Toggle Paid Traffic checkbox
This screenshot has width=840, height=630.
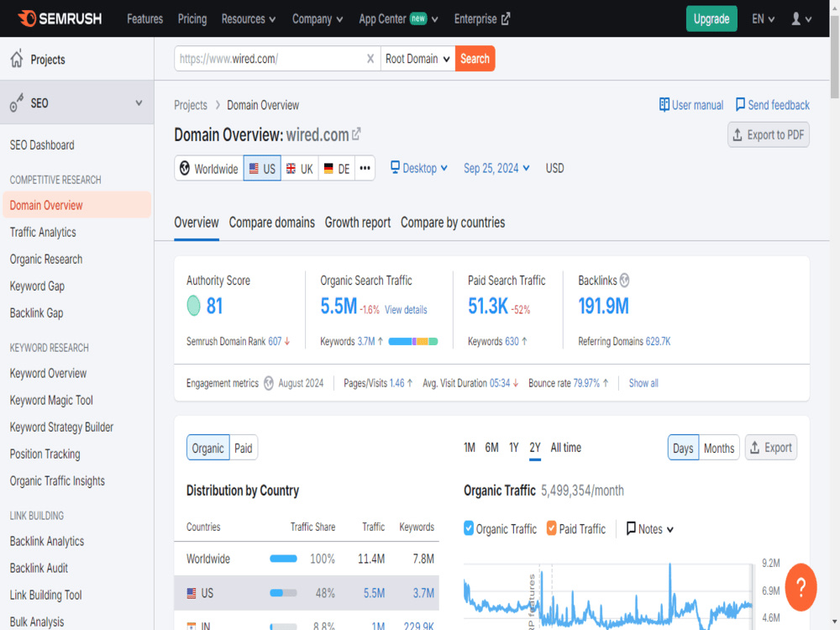pyautogui.click(x=551, y=528)
